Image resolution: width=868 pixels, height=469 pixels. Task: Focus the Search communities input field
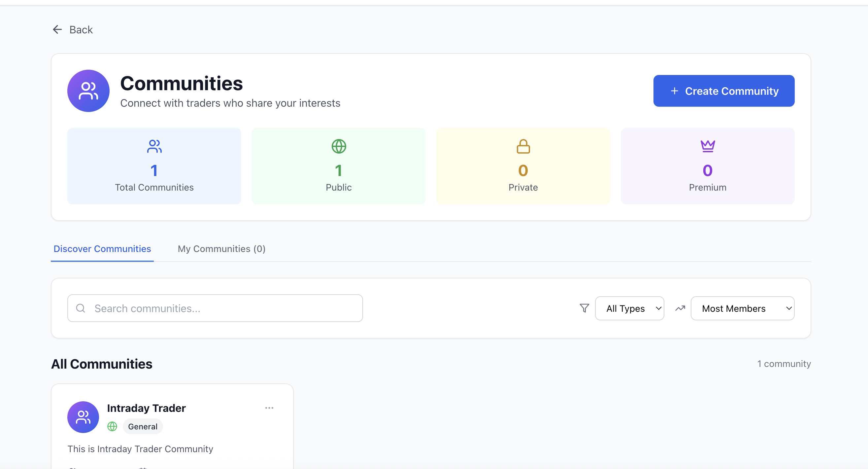tap(222, 308)
